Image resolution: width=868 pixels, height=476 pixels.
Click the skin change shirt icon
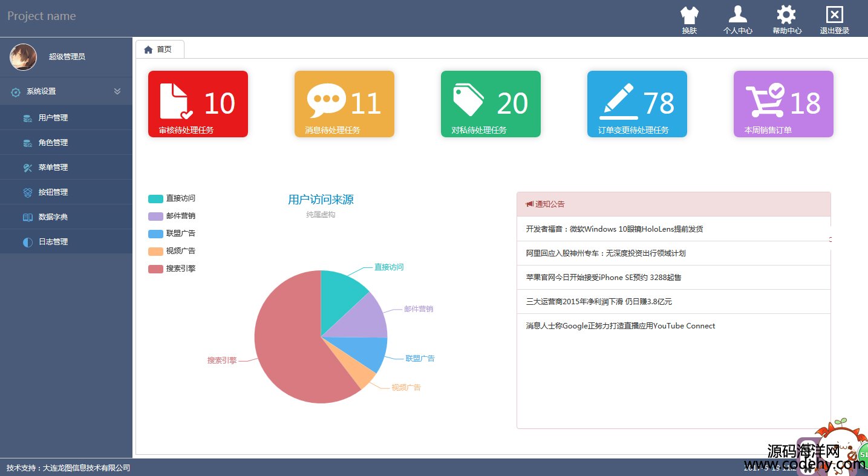coord(689,15)
